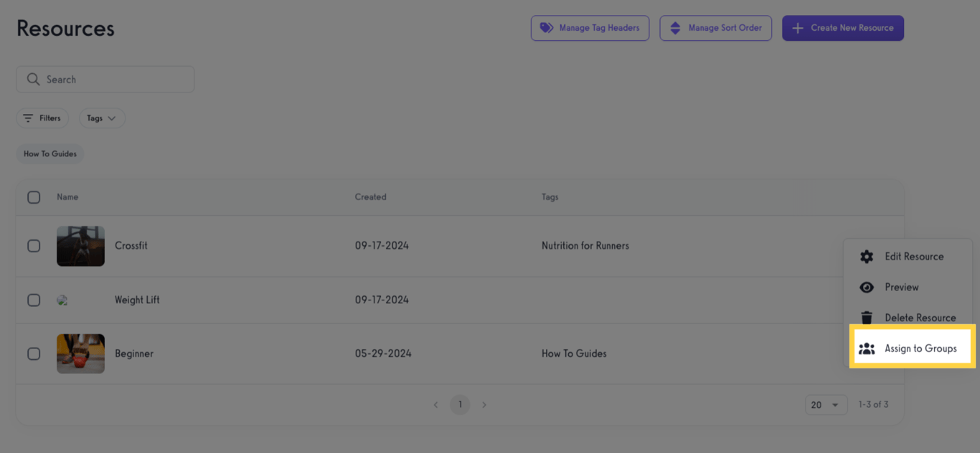Open the page size dropdown showing 20

[826, 404]
